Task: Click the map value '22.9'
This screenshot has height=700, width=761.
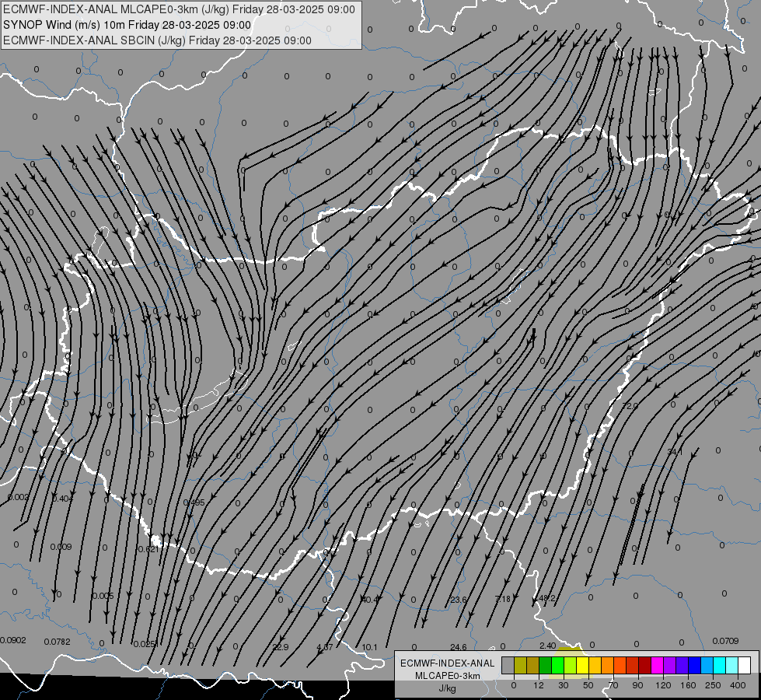Action: coord(281,647)
